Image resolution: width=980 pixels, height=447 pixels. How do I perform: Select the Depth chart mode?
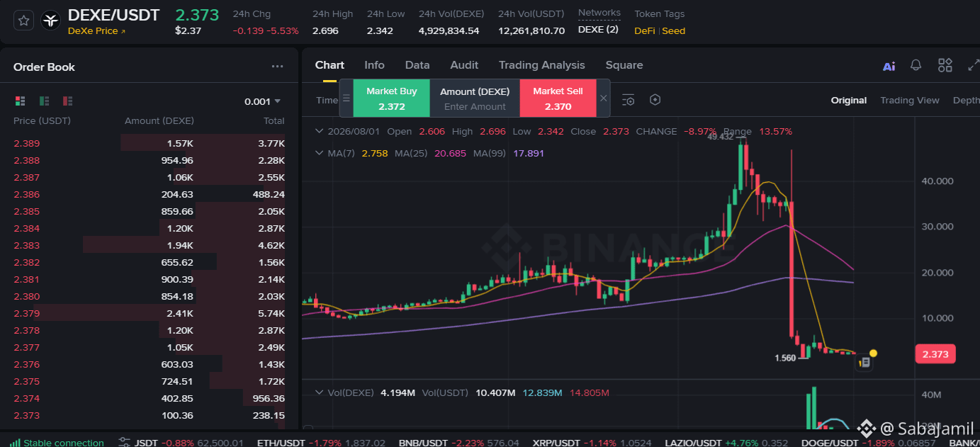[966, 100]
